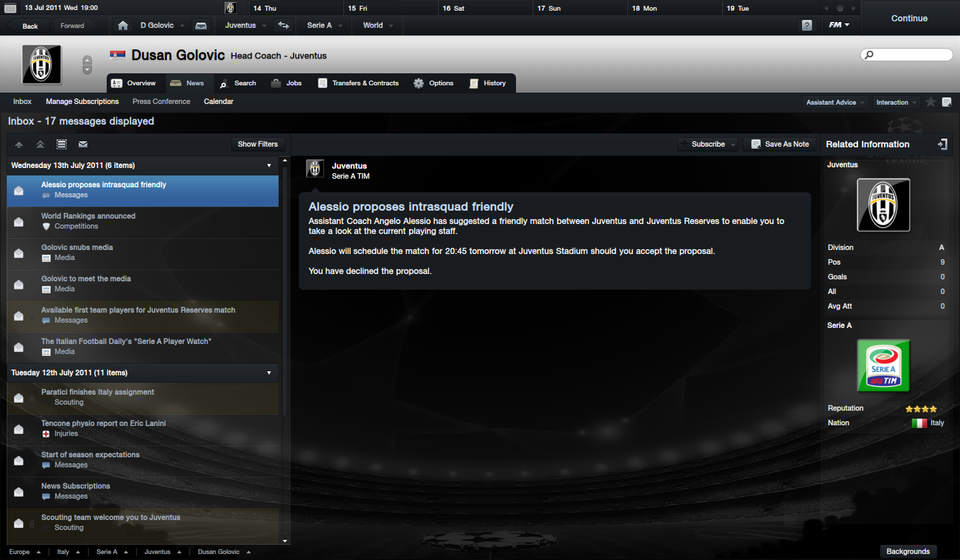Click the Continue button

point(909,18)
